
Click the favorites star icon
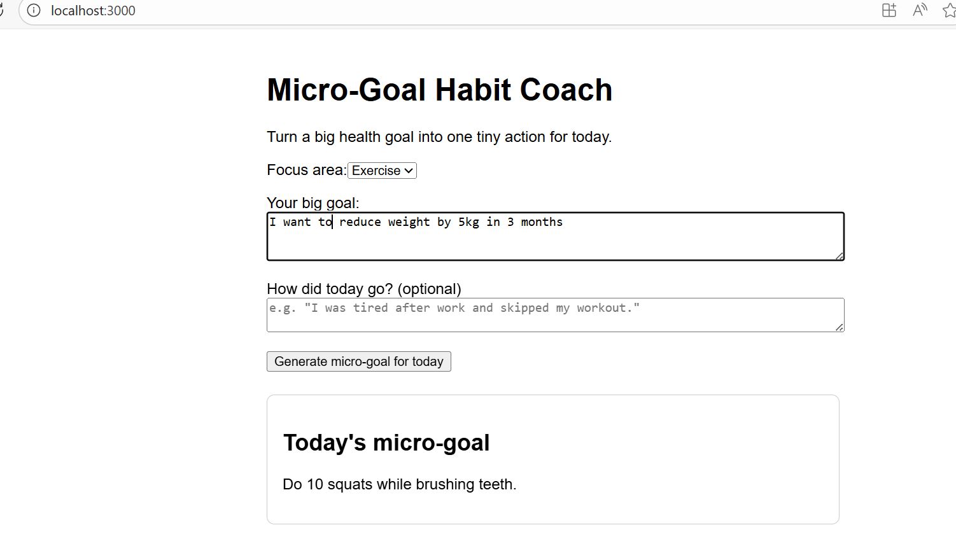point(949,10)
